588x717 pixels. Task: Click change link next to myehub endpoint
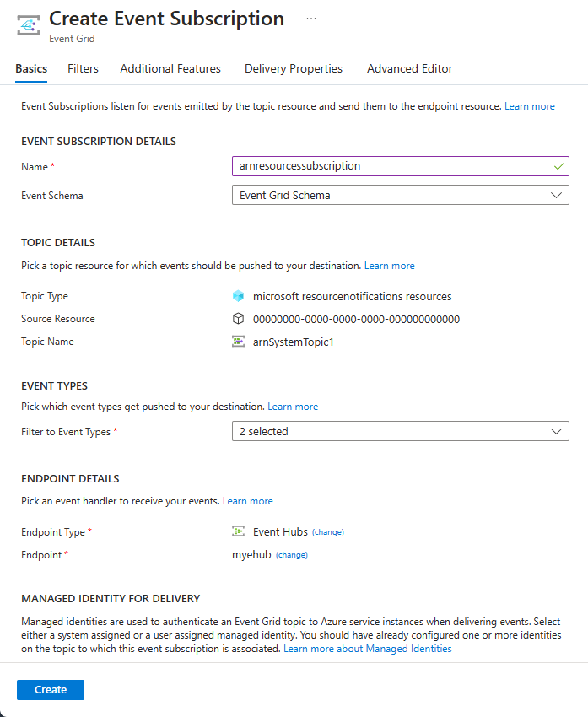(x=292, y=555)
